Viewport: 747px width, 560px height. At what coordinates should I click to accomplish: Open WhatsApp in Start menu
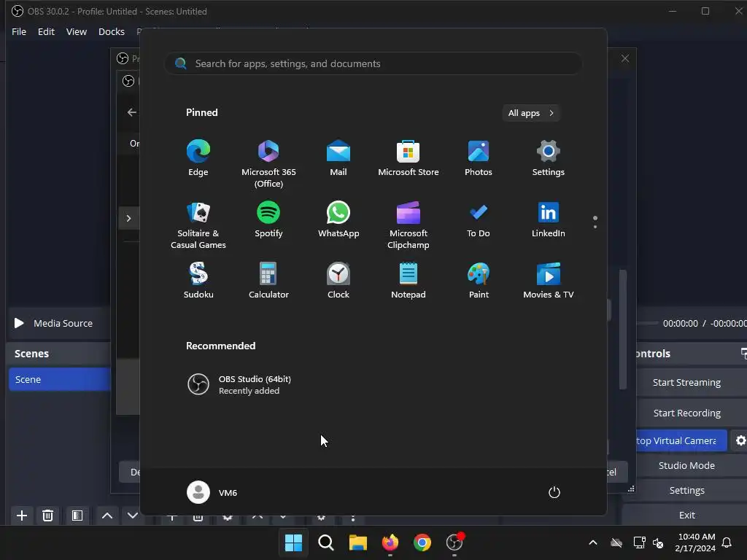tap(338, 219)
